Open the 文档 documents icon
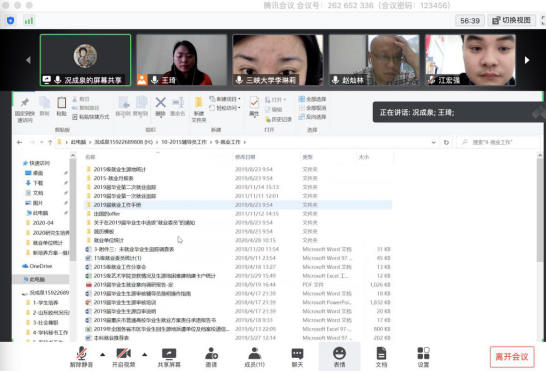Image resolution: width=546 pixels, height=372 pixels. (381, 357)
